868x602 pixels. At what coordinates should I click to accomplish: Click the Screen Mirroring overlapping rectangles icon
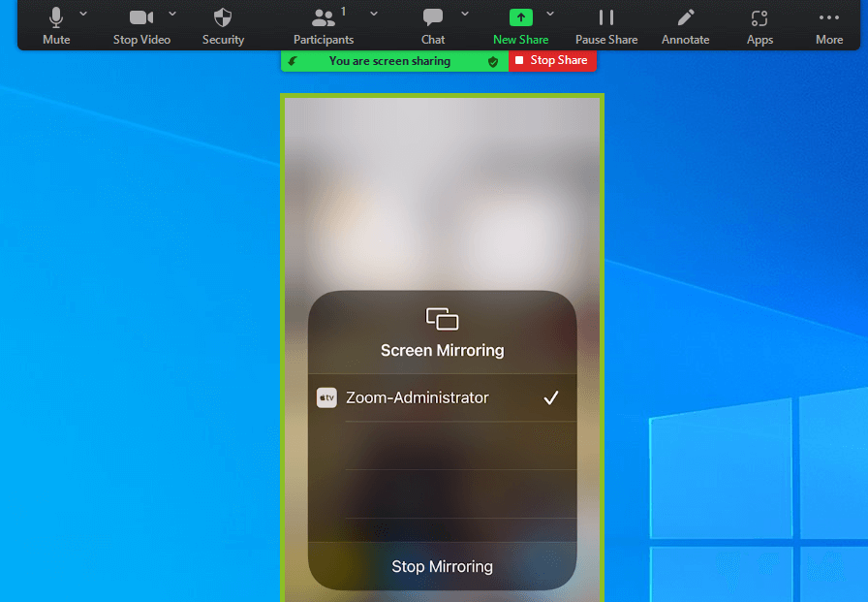(442, 319)
